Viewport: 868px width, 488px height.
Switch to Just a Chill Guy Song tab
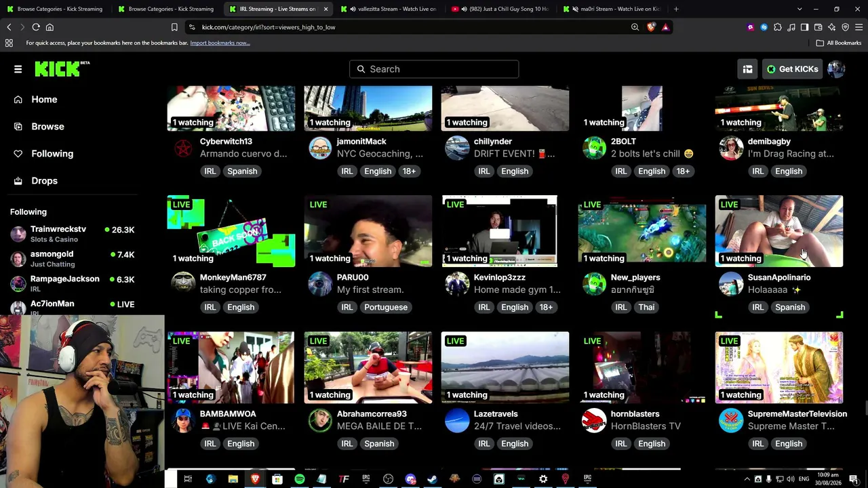point(499,9)
